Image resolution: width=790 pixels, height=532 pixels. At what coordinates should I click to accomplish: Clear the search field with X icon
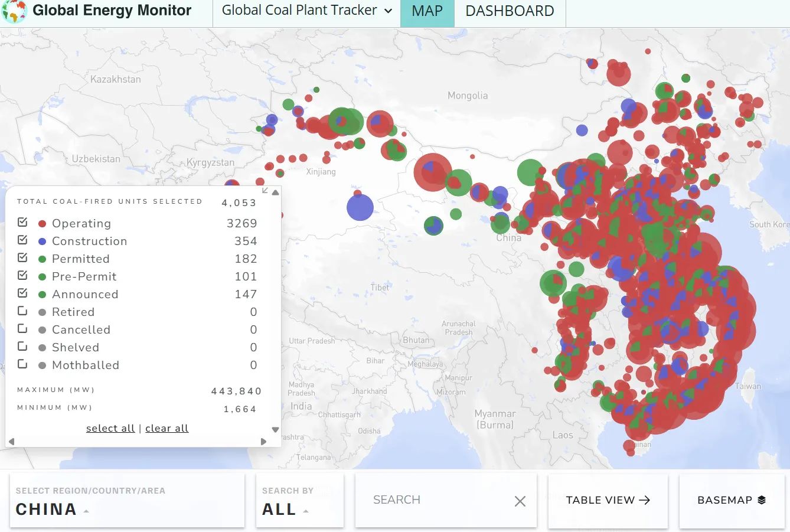coord(520,501)
